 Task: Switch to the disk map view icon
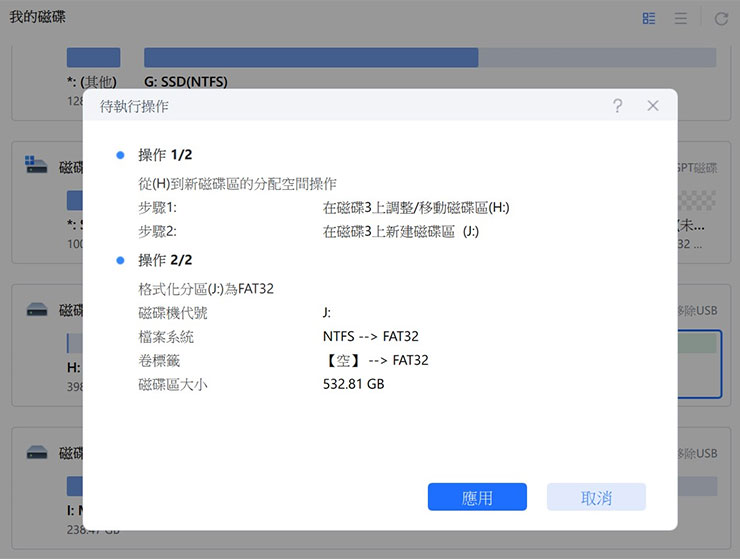point(649,19)
